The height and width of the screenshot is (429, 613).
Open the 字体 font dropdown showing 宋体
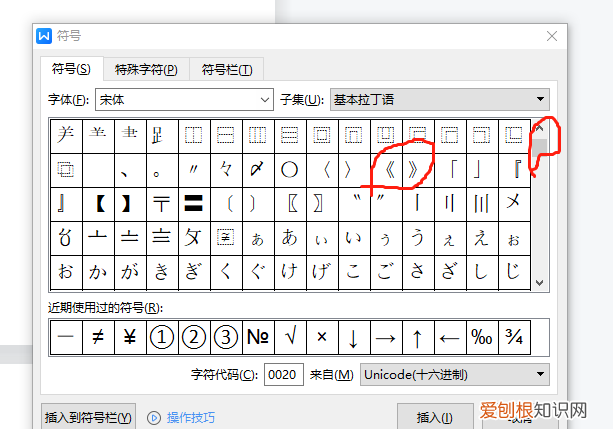(184, 100)
